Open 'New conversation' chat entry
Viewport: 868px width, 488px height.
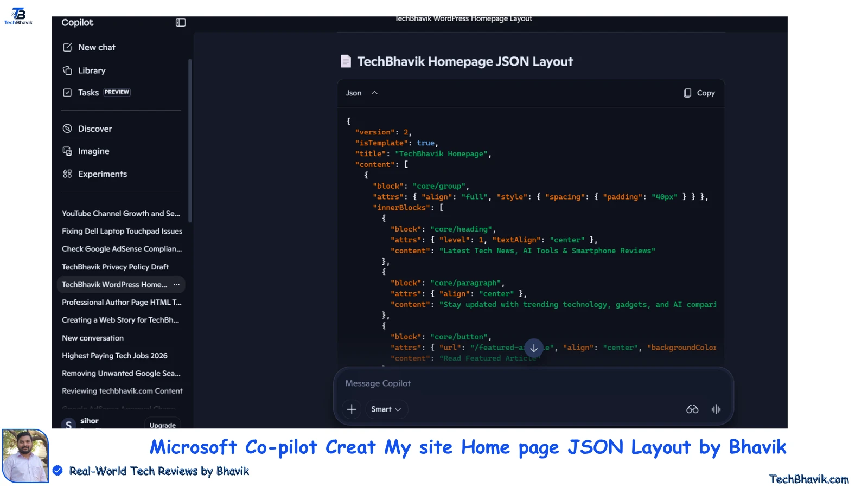pyautogui.click(x=93, y=338)
